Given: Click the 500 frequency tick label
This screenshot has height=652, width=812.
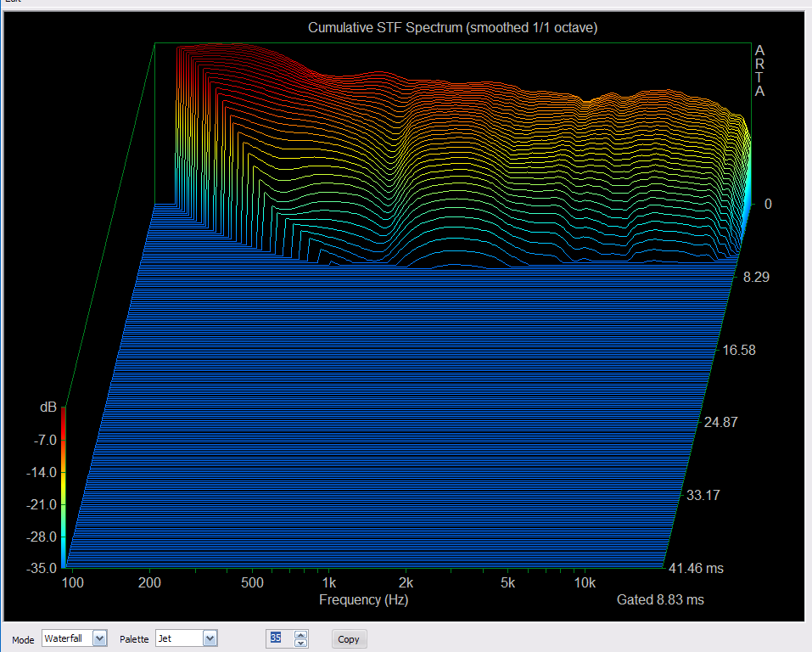Looking at the screenshot, I should tap(252, 583).
